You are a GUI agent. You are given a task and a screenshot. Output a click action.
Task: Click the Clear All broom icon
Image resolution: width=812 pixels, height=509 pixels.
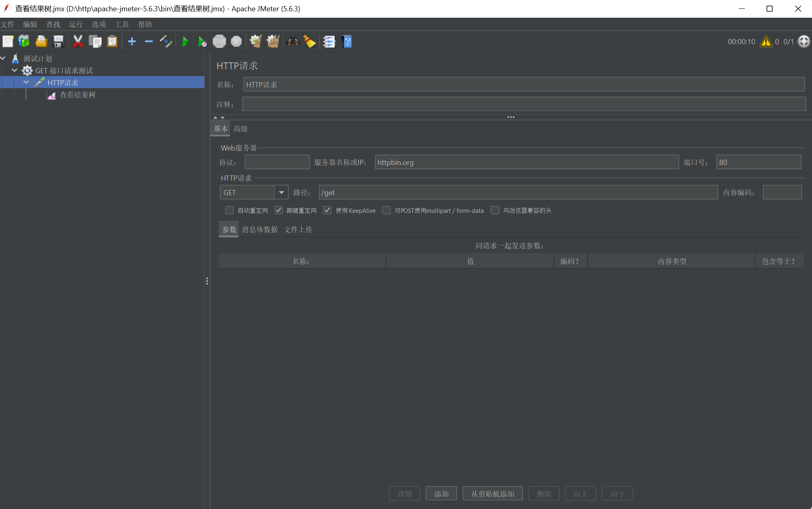273,41
